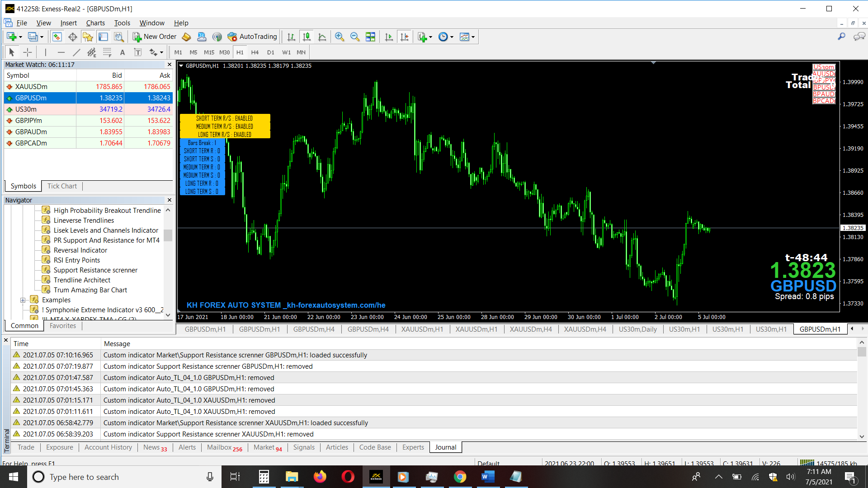Switch chart to candlesticks display

tap(307, 37)
